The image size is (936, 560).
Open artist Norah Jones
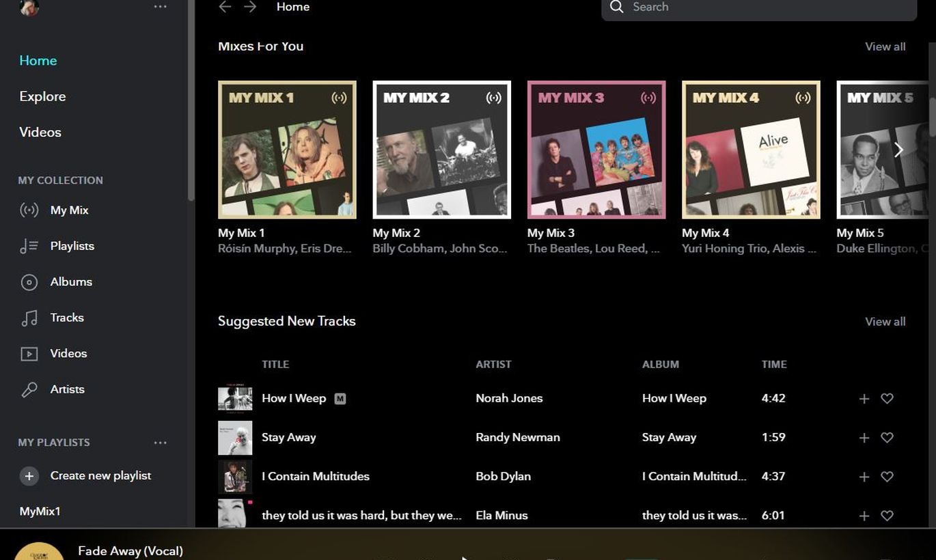click(509, 398)
